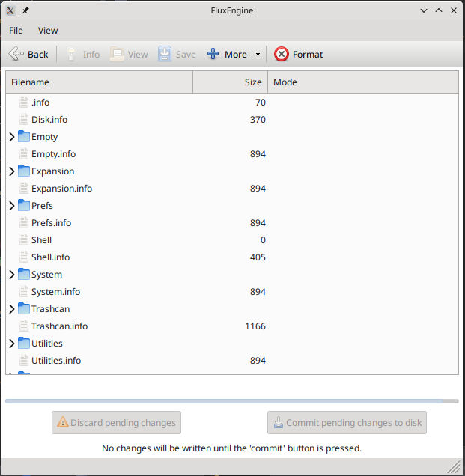This screenshot has height=476, width=465.
Task: Expand the Prefs folder chevron
Action: pos(11,206)
